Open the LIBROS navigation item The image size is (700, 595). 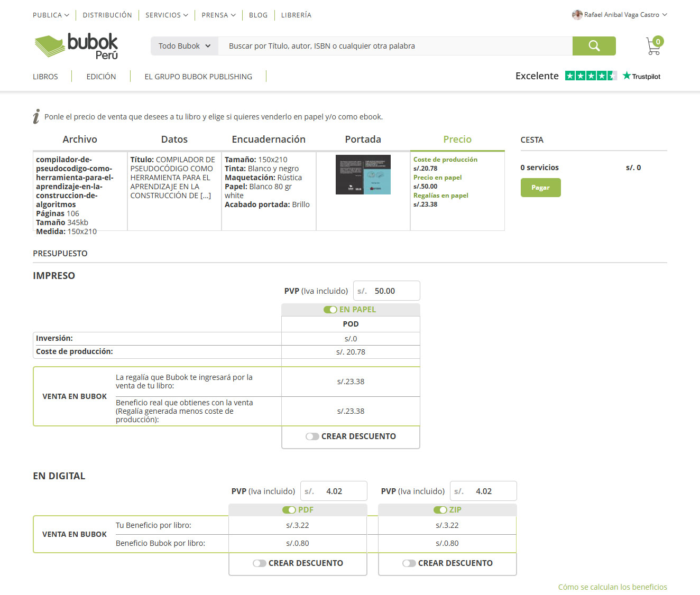click(45, 77)
